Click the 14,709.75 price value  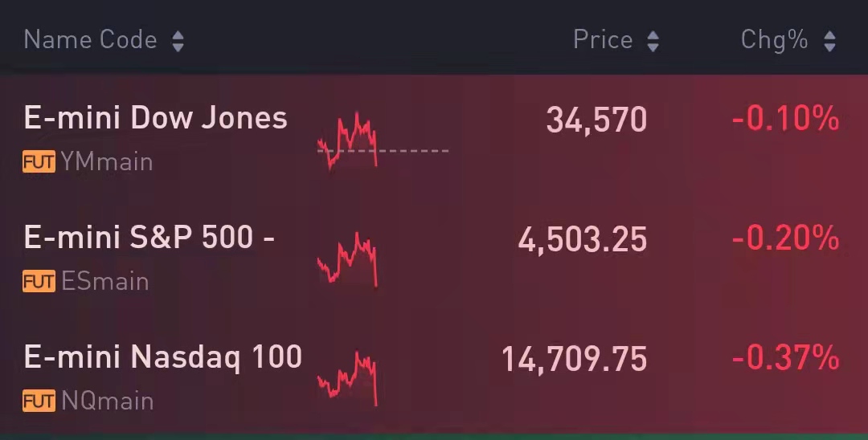coord(575,359)
